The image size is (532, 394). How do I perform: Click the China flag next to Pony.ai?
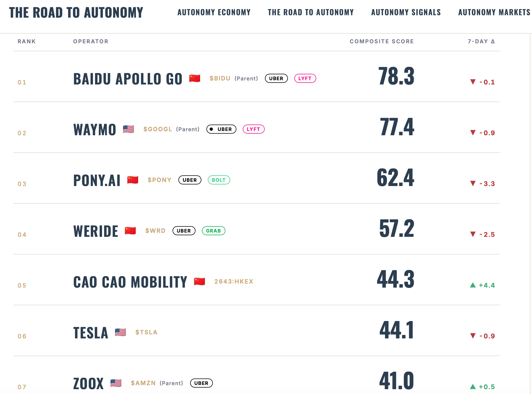coord(133,180)
